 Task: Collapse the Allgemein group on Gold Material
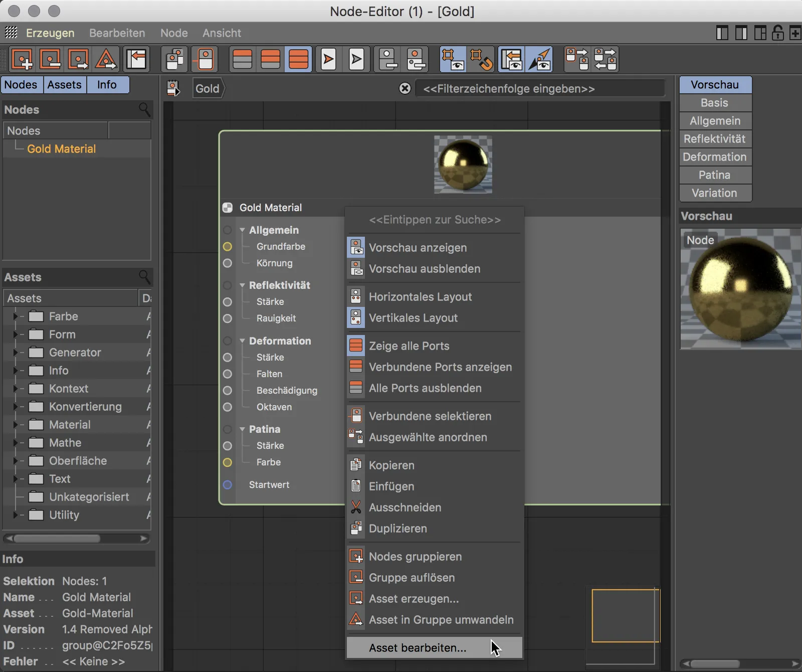(243, 230)
